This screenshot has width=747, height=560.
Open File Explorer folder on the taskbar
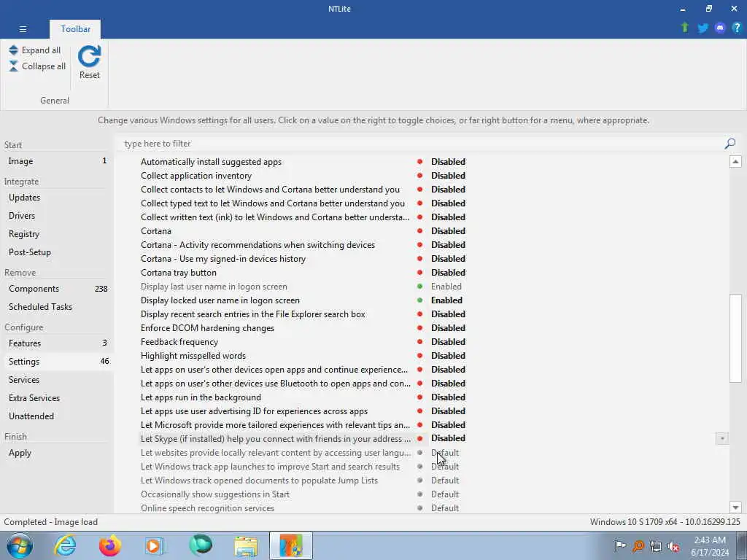(246, 545)
